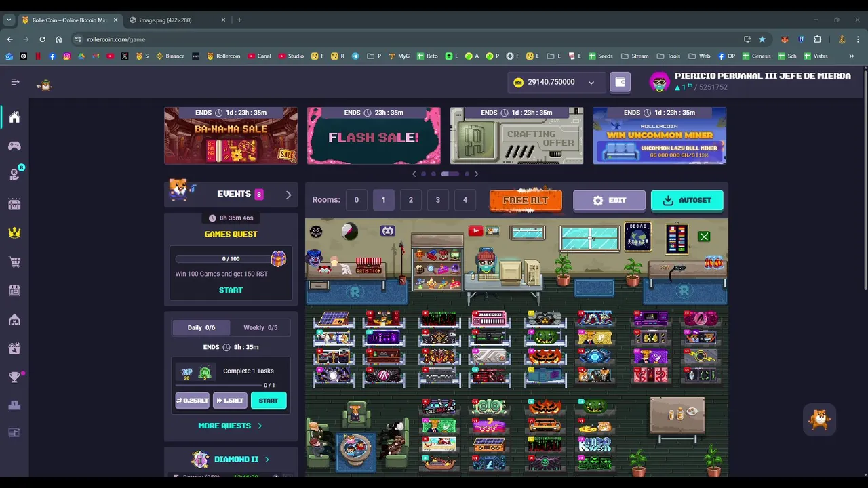
Task: Open the Chrome extensions puzzle icon
Action: [818, 39]
